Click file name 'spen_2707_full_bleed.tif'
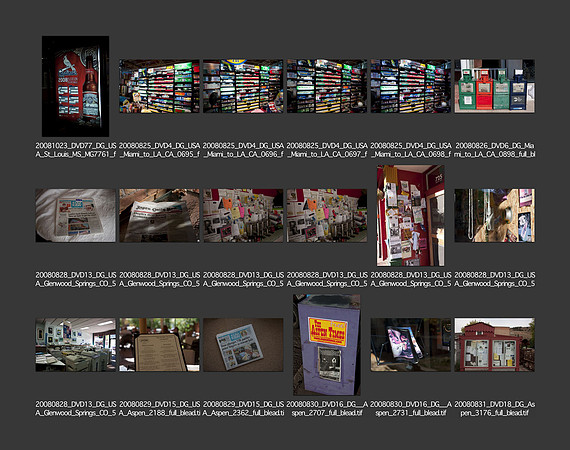 (327, 409)
